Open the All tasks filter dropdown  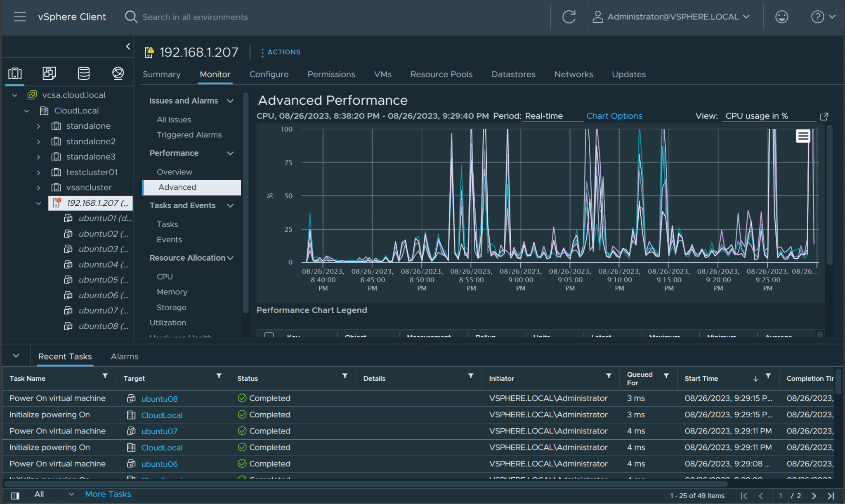pyautogui.click(x=54, y=494)
